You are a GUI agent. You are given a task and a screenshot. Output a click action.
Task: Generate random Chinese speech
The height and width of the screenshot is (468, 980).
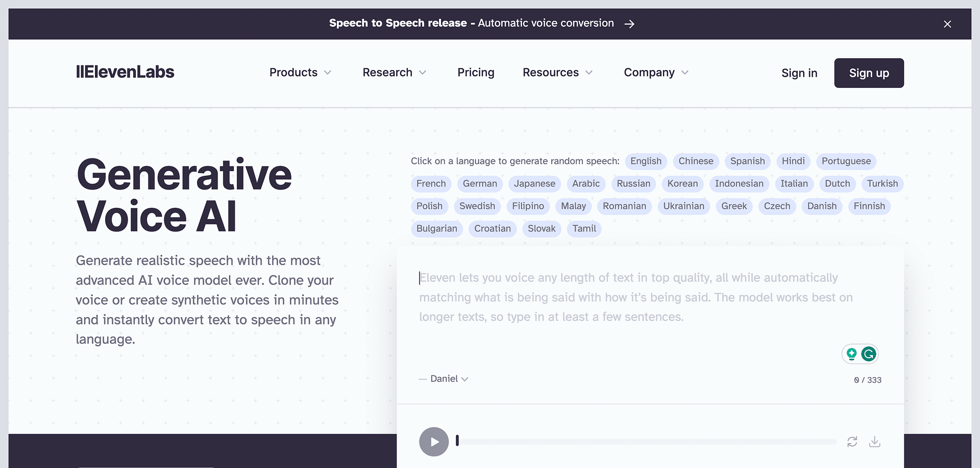pyautogui.click(x=696, y=161)
